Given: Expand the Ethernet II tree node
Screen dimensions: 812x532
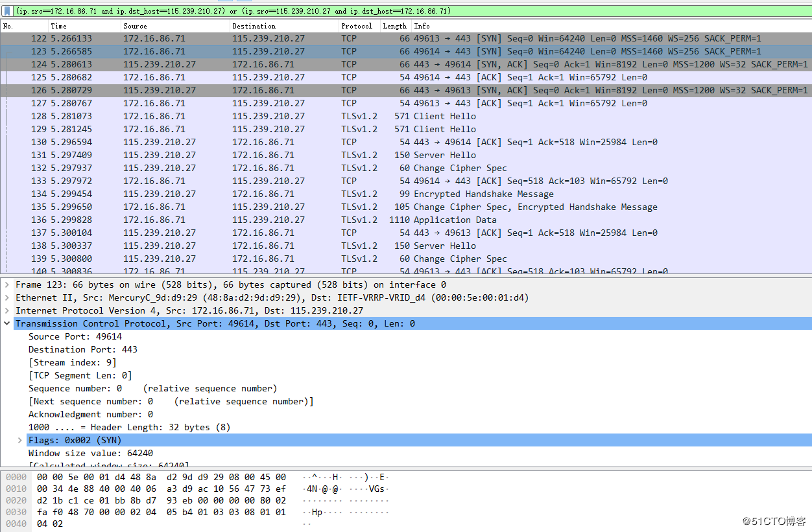Looking at the screenshot, I should 7,297.
